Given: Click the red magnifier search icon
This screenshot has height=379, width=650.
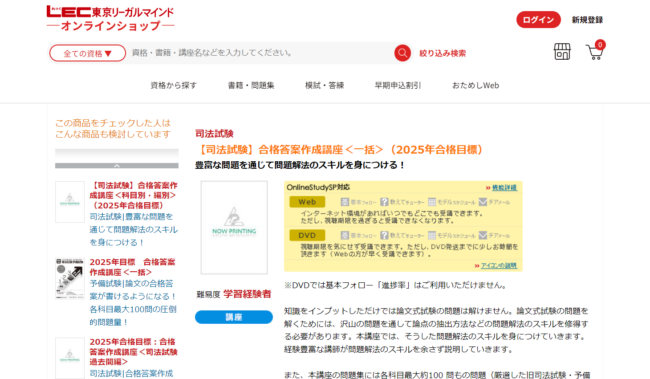Looking at the screenshot, I should [402, 53].
